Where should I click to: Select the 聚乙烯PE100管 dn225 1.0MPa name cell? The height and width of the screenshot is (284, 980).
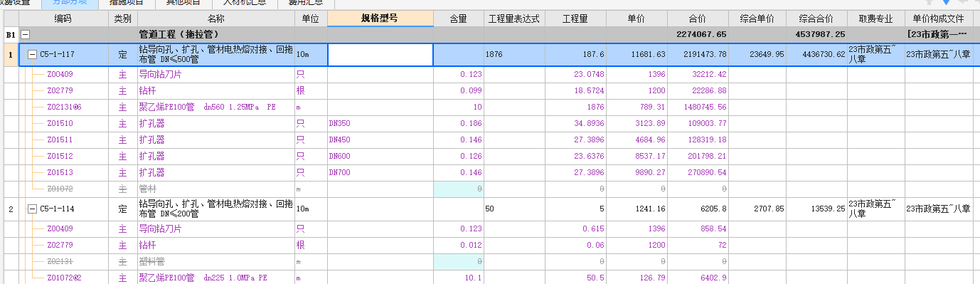tap(215, 278)
